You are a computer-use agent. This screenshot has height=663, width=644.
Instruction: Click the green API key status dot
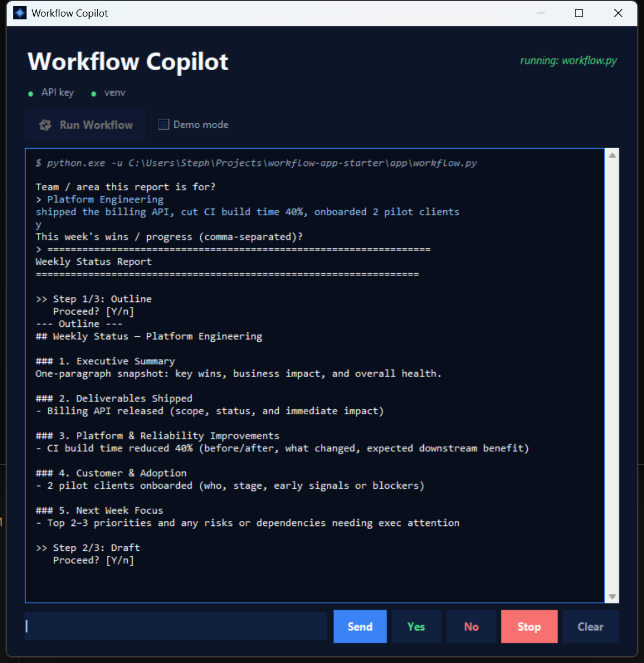click(x=30, y=94)
